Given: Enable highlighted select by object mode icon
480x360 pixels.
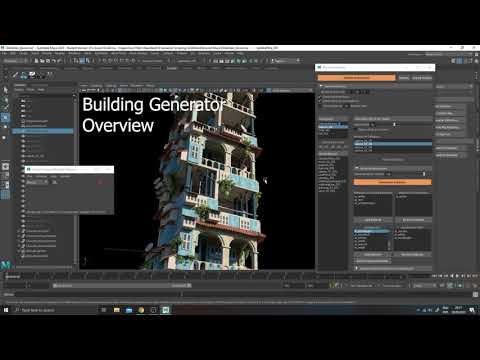Looking at the screenshot, I should point(82,61).
